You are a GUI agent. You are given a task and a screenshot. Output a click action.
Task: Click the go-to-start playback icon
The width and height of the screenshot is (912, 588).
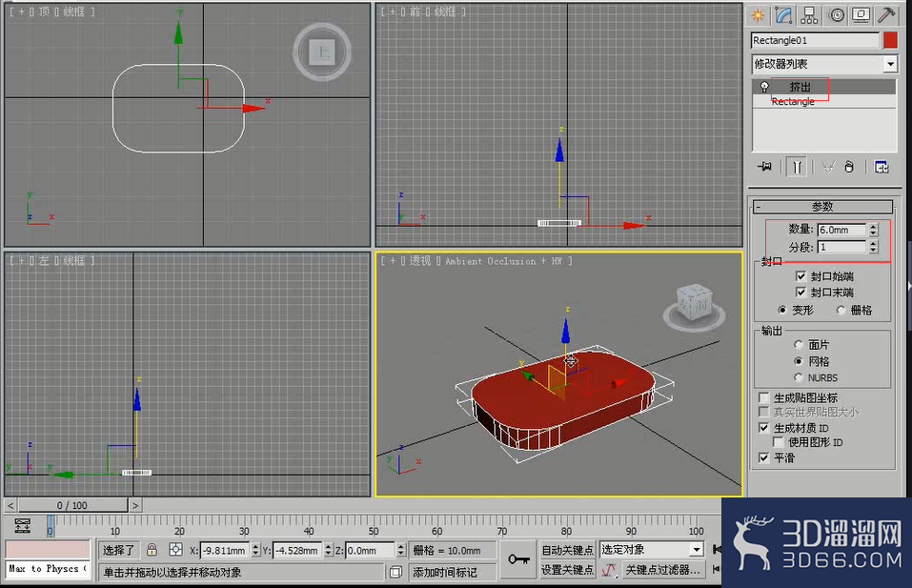tap(718, 550)
